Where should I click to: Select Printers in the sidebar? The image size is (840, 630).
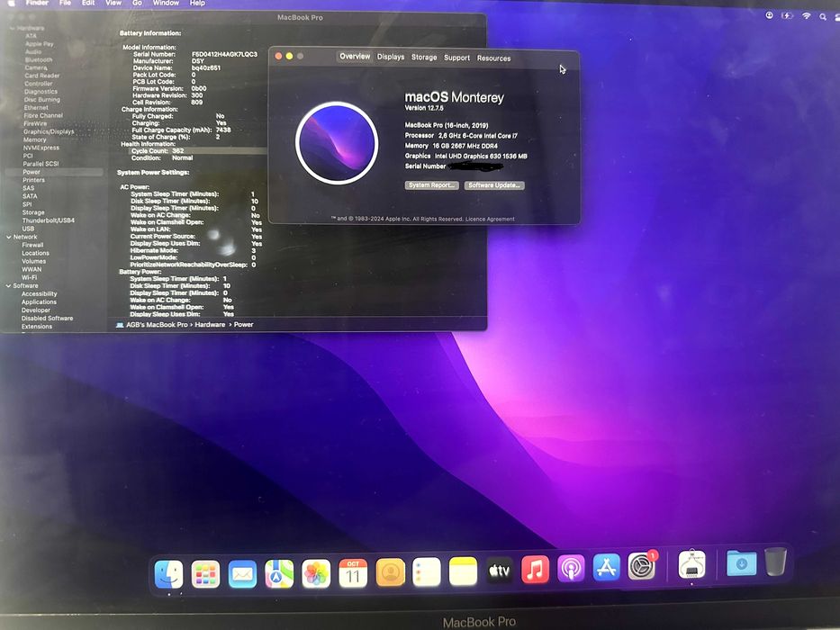pyautogui.click(x=33, y=180)
